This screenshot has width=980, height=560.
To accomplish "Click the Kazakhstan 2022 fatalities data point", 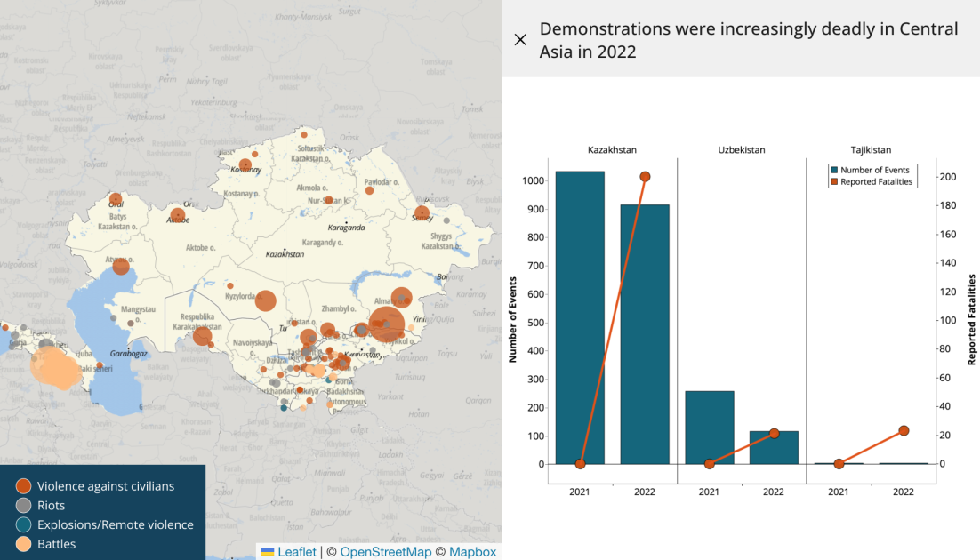I will click(645, 177).
